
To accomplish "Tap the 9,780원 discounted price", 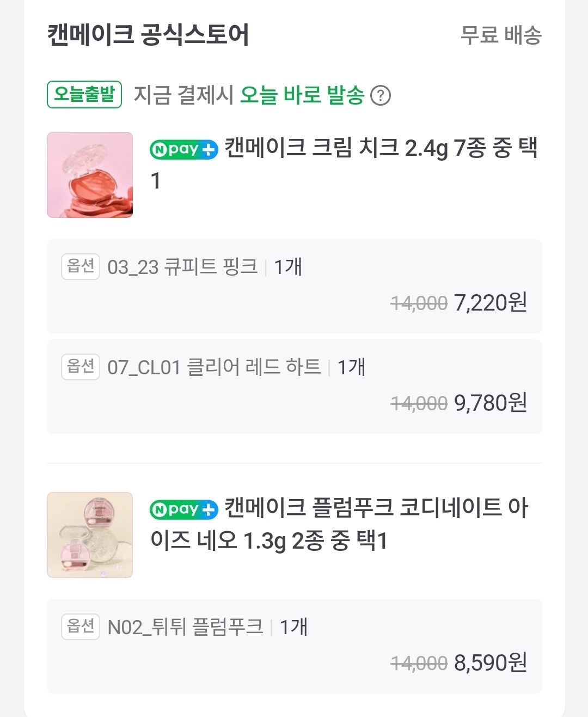I will point(491,403).
